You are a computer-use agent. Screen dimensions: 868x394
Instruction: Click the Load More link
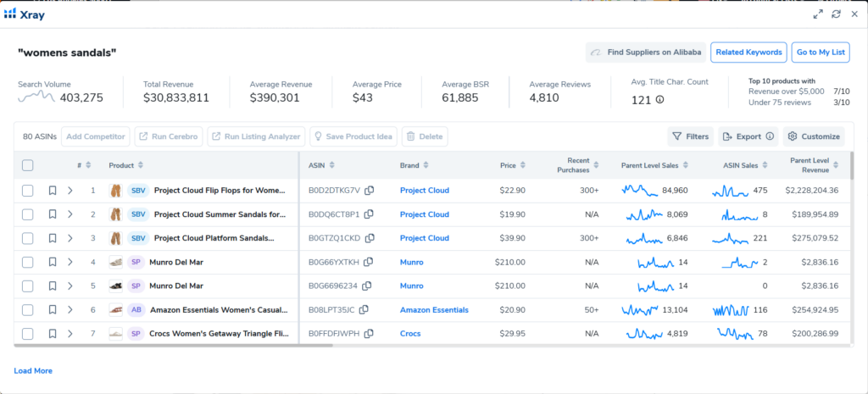click(33, 371)
